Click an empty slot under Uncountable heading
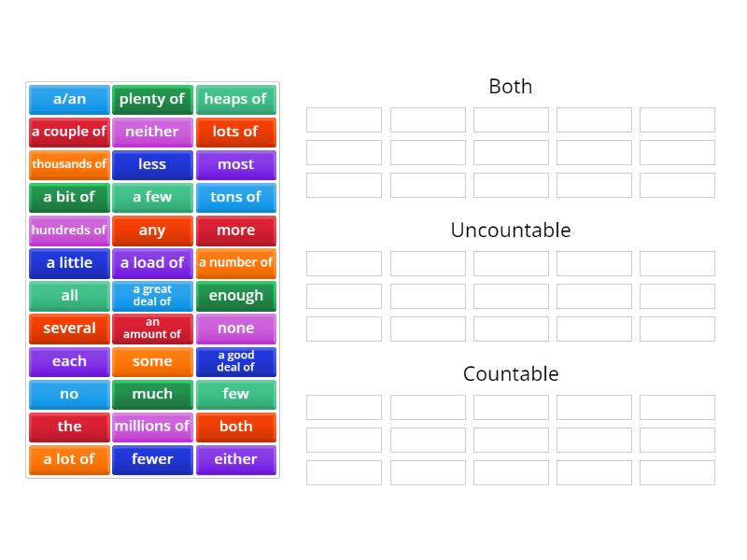Viewport: 747px width, 560px height. coord(344,263)
